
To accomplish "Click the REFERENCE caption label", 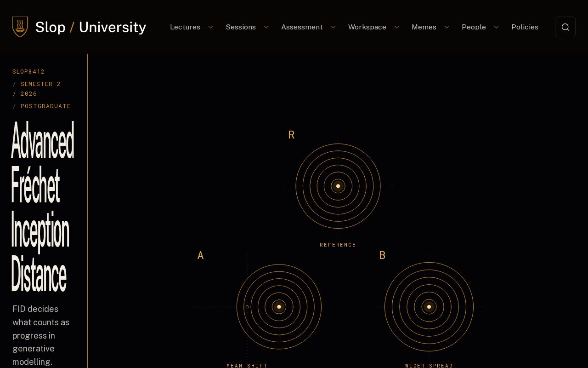I will (338, 245).
